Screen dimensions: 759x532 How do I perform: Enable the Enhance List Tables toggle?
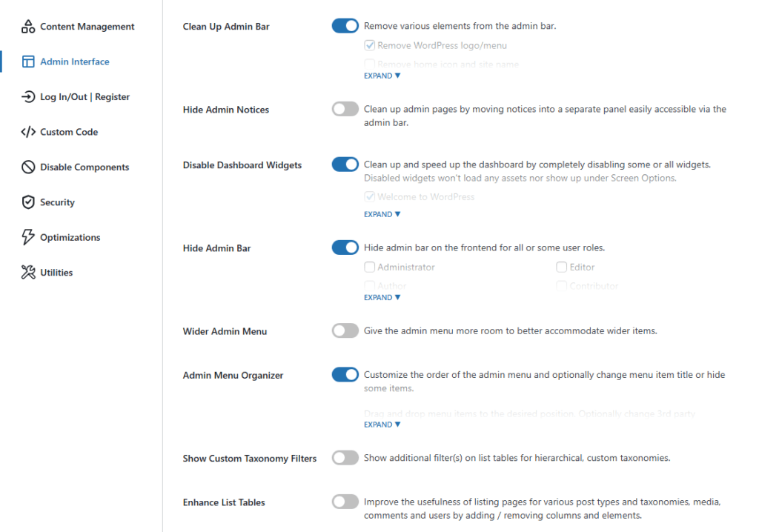pyautogui.click(x=345, y=502)
